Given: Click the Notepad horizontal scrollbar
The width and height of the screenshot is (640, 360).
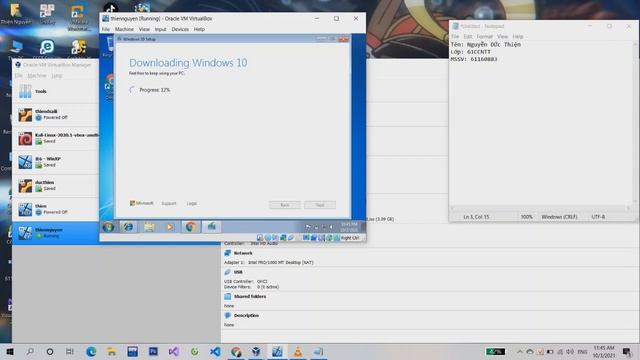Looking at the screenshot, I should (541, 208).
